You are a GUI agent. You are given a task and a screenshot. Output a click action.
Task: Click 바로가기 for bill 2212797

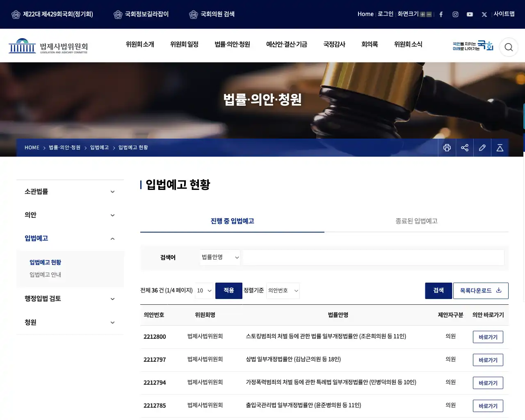488,360
